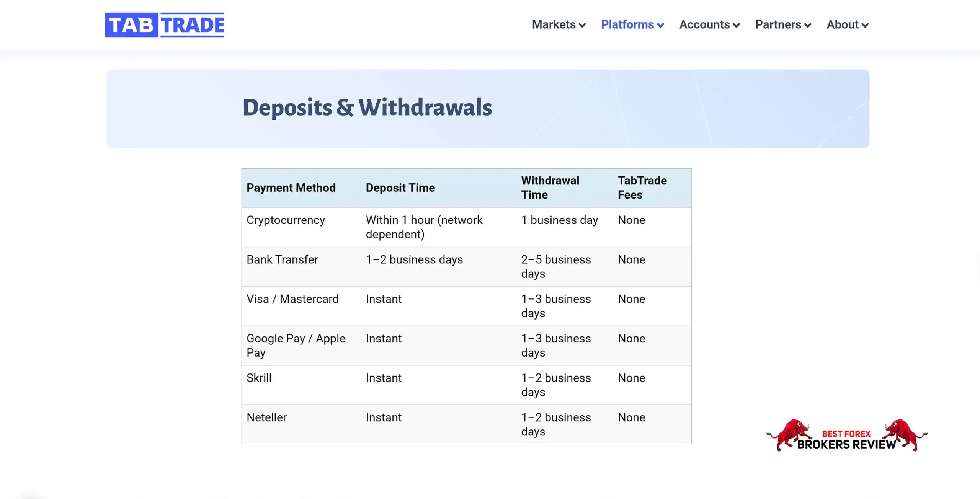The height and width of the screenshot is (499, 980).
Task: Select the 'Deposits & Withdrawals' heading
Action: coord(367,107)
